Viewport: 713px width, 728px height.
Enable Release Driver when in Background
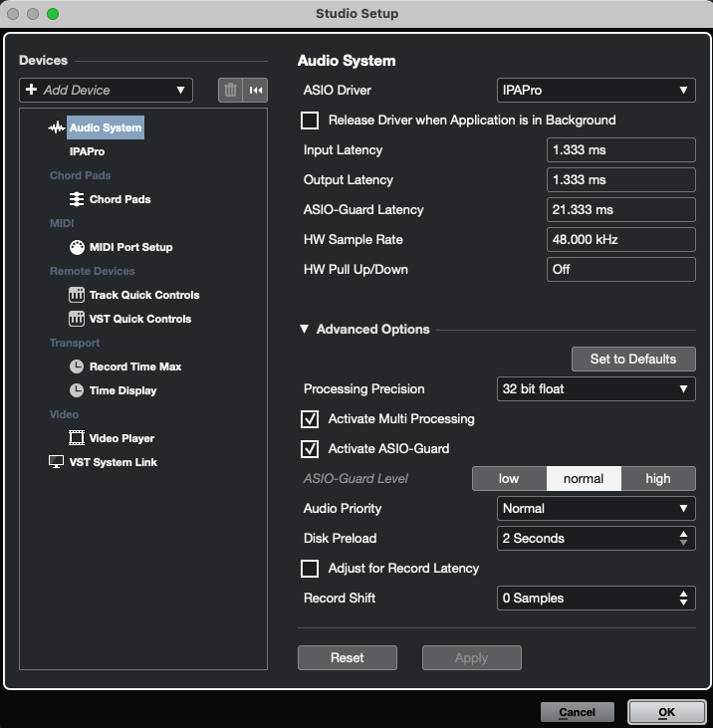[x=310, y=121]
